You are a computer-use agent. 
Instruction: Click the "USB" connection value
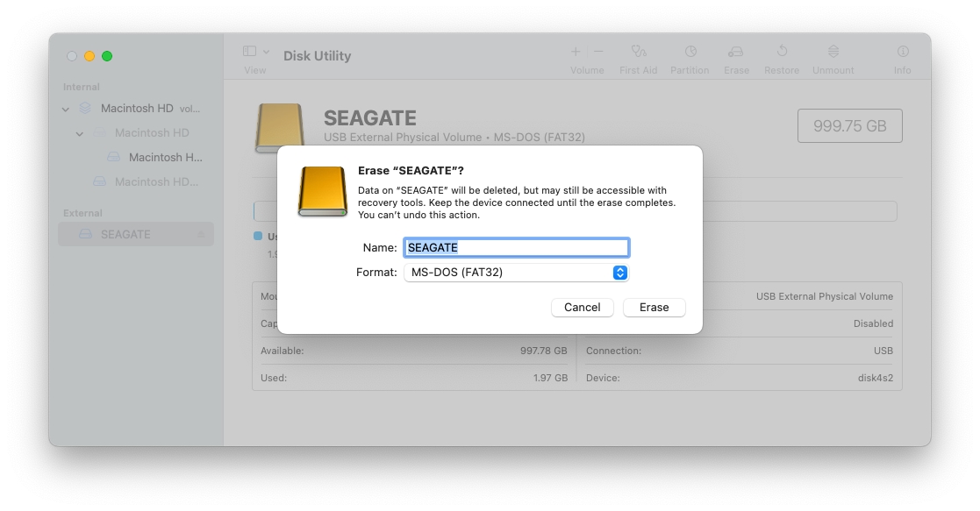click(883, 351)
